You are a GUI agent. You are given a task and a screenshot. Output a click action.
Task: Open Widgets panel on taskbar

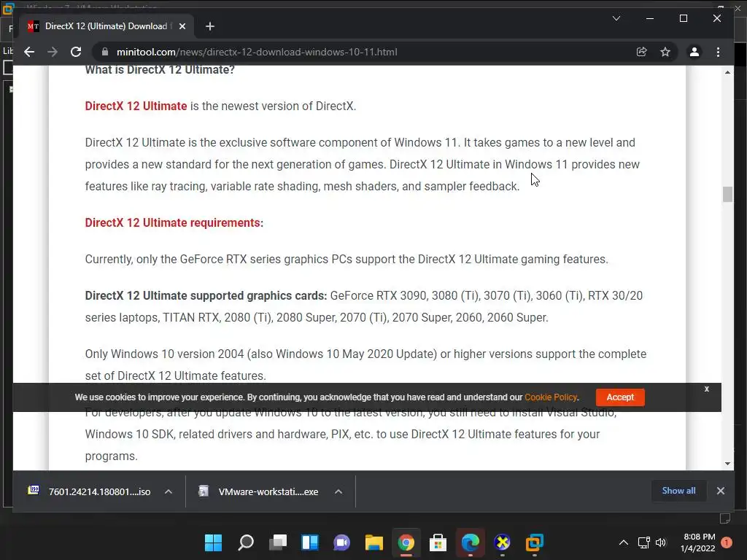tap(309, 542)
